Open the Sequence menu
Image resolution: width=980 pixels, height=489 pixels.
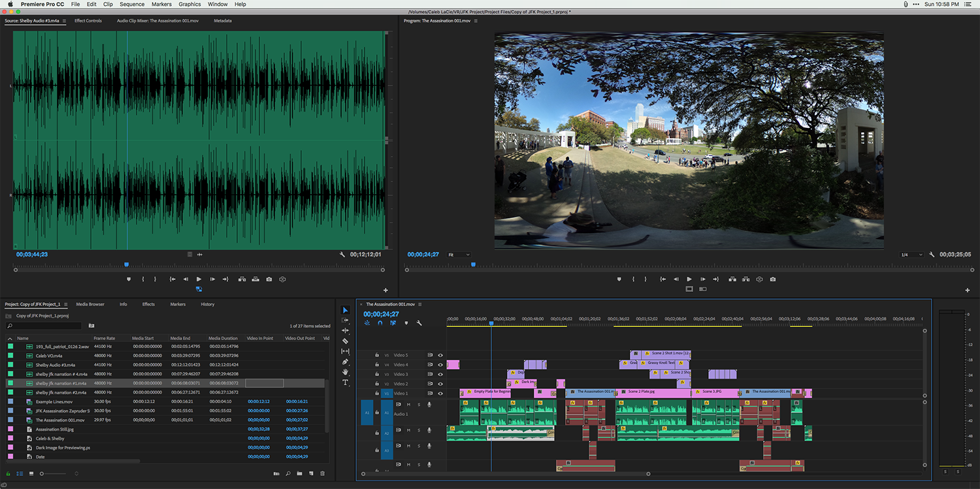(132, 4)
